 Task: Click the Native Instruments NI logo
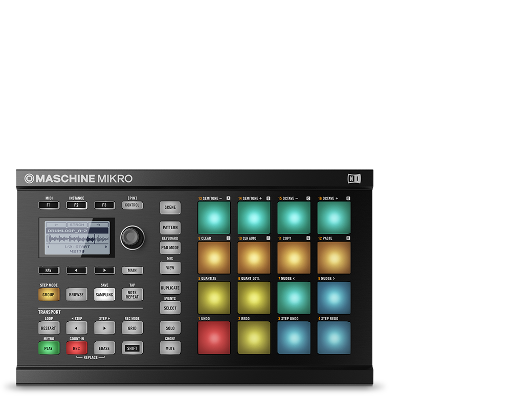click(x=354, y=179)
